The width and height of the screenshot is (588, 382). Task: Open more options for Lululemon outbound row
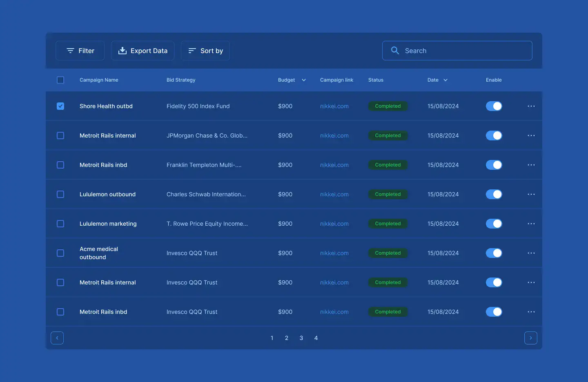pos(531,194)
